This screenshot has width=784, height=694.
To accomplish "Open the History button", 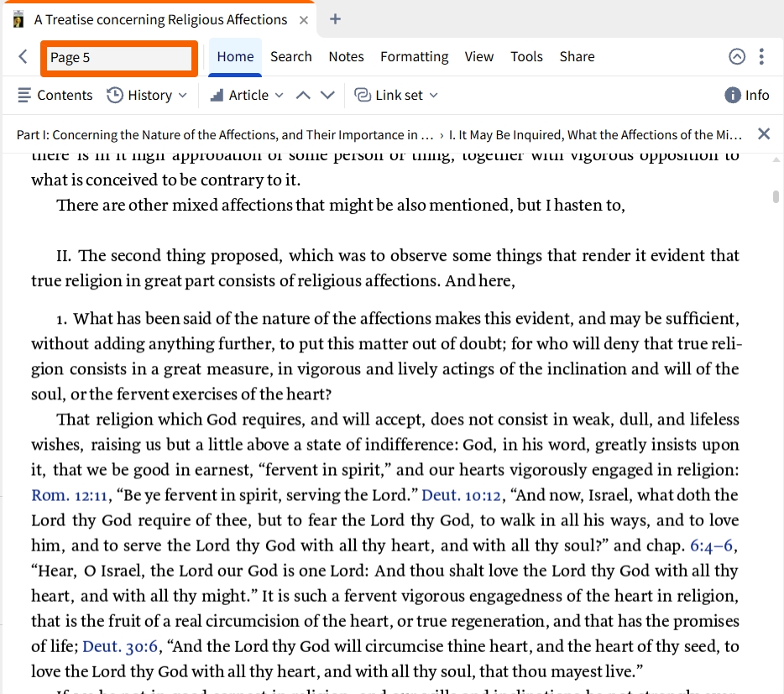I will pos(147,95).
